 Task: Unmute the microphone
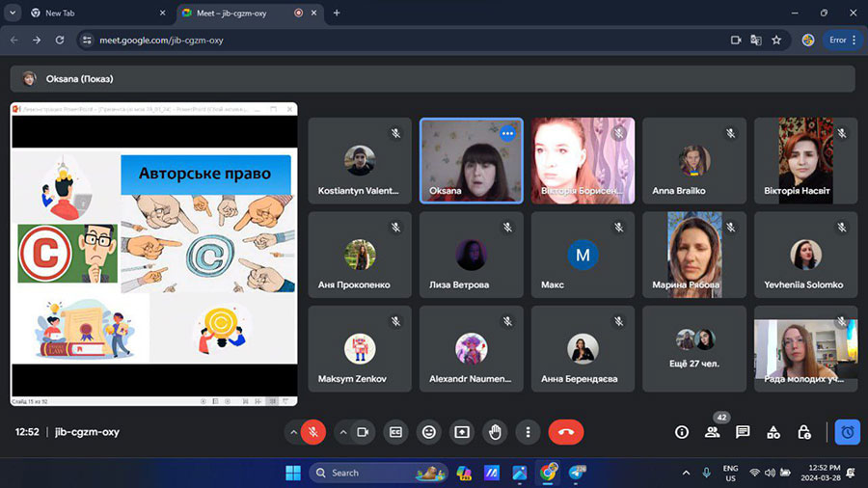point(313,432)
